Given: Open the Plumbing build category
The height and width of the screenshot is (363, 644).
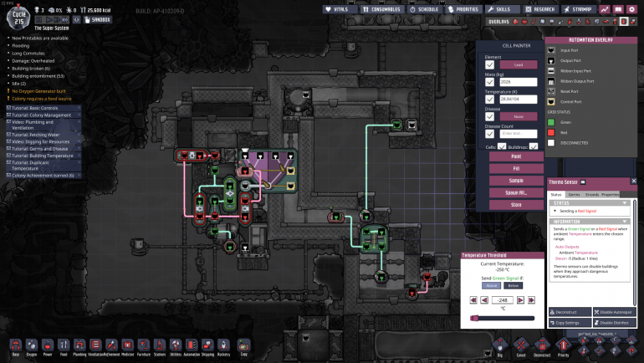Looking at the screenshot, I should (79, 345).
